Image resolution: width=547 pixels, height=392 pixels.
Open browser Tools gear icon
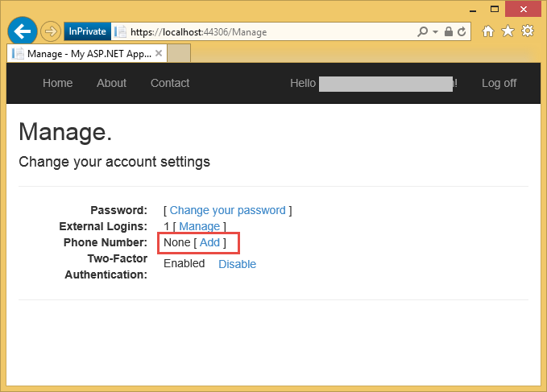click(x=528, y=31)
